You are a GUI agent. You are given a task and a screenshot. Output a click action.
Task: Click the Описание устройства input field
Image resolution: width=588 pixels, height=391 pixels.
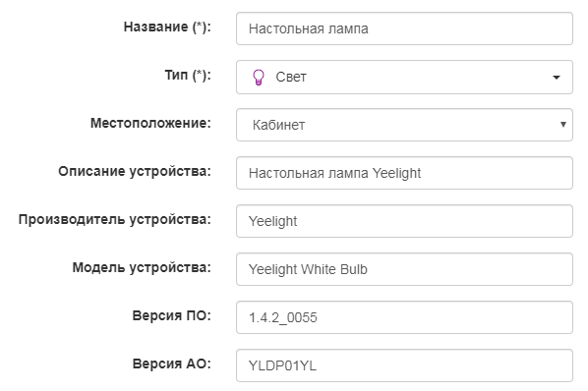(x=404, y=173)
